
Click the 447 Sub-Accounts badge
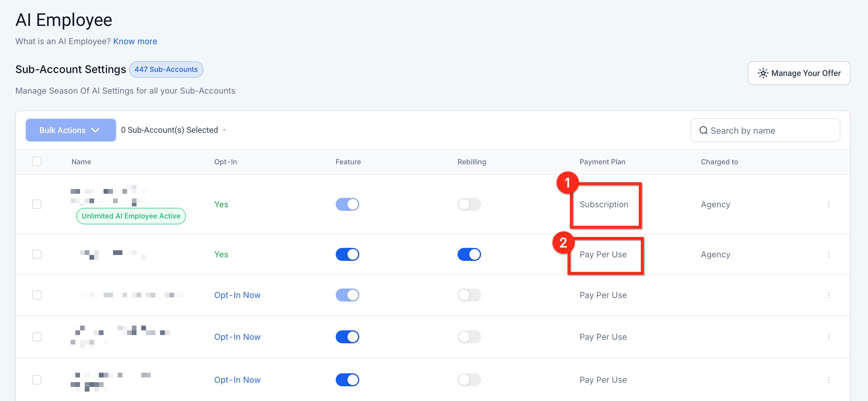pyautogui.click(x=166, y=69)
